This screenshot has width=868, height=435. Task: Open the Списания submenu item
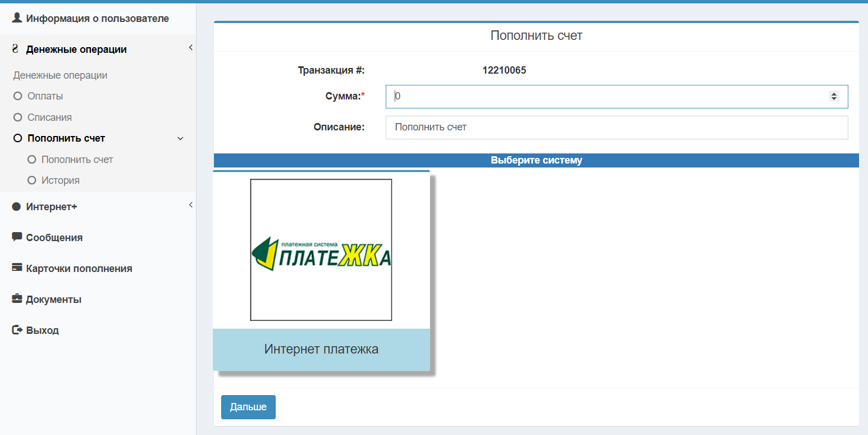click(49, 117)
